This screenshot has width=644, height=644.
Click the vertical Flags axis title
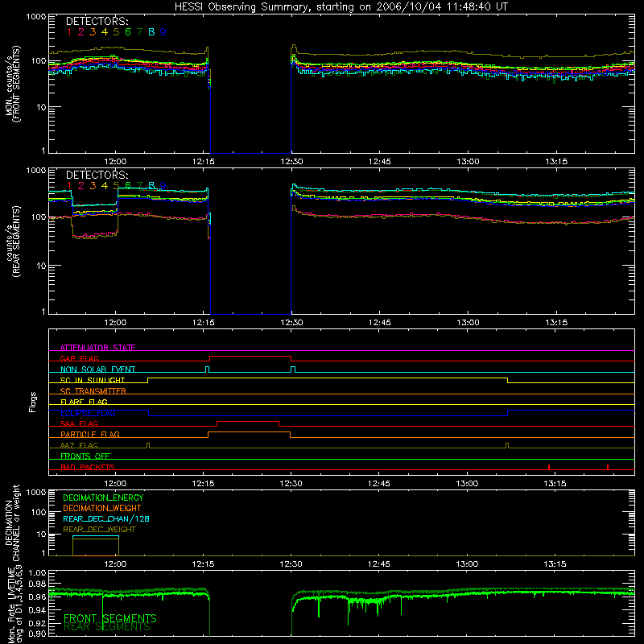tap(33, 402)
